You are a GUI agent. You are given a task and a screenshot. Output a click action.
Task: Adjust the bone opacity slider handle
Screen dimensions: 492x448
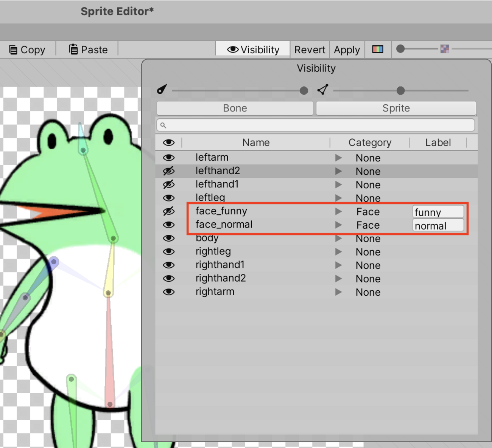click(x=304, y=91)
